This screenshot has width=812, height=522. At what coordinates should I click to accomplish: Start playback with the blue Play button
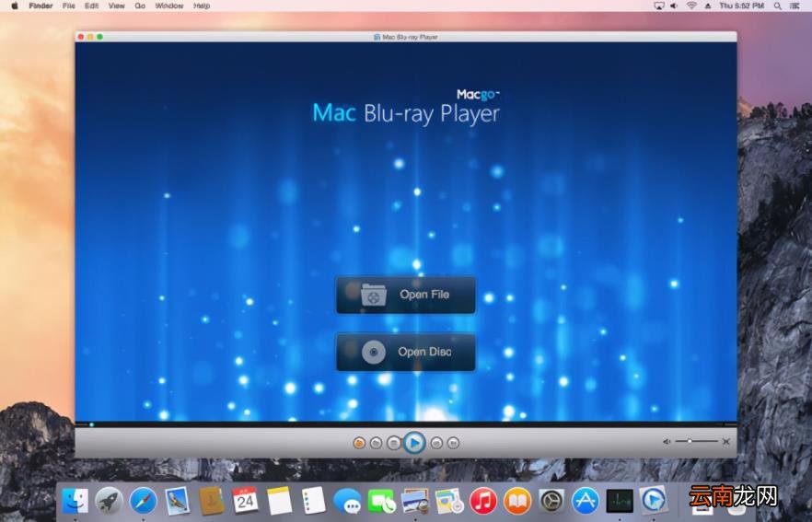(413, 443)
